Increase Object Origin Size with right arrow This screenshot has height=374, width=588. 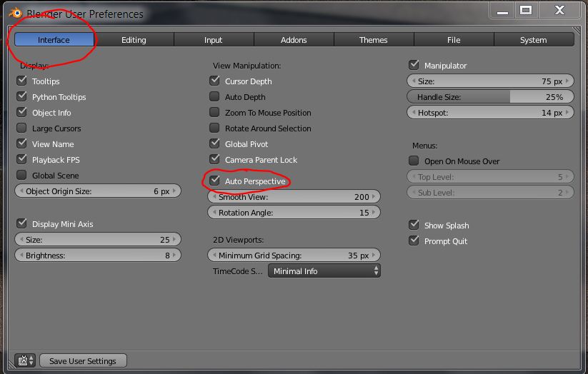(174, 191)
